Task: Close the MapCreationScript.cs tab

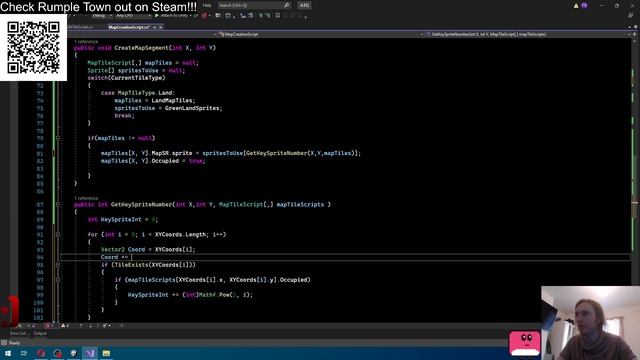Action: tap(160, 27)
